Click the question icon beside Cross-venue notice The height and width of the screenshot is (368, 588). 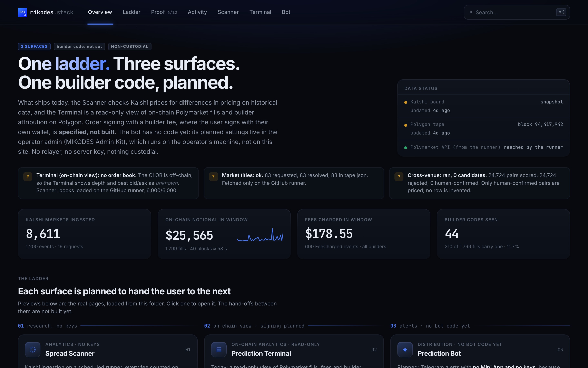(x=399, y=177)
